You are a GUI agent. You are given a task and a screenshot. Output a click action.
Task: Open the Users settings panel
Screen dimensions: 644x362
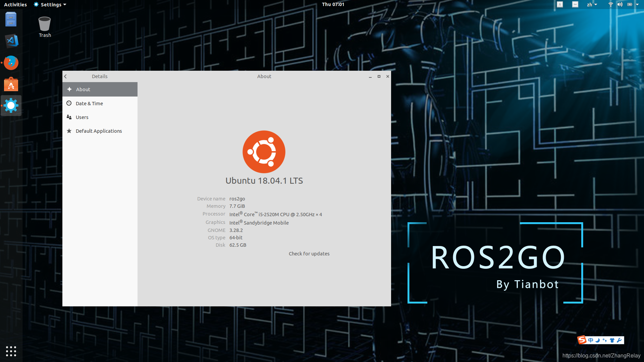pyautogui.click(x=100, y=117)
